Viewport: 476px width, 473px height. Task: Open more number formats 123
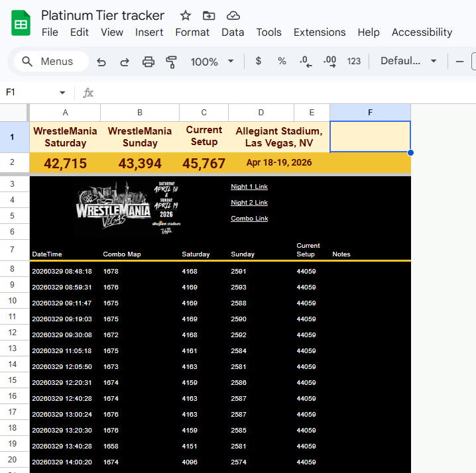click(x=353, y=62)
